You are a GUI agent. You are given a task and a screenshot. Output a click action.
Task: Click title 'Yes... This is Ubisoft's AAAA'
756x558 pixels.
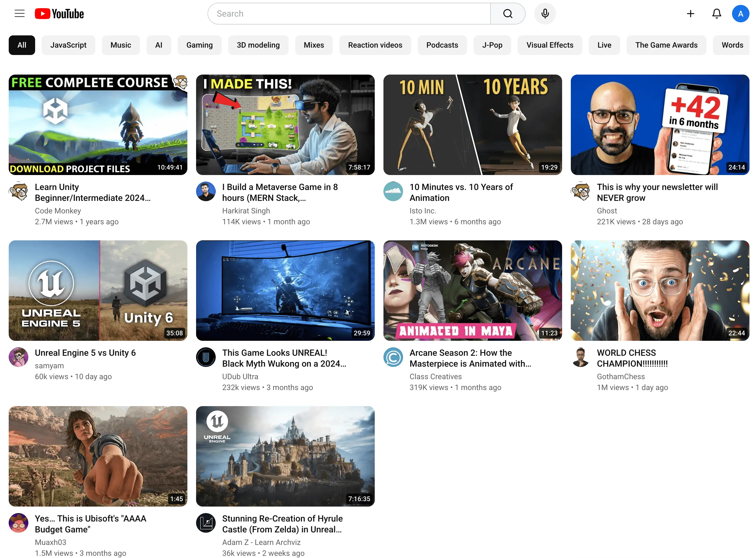[91, 524]
